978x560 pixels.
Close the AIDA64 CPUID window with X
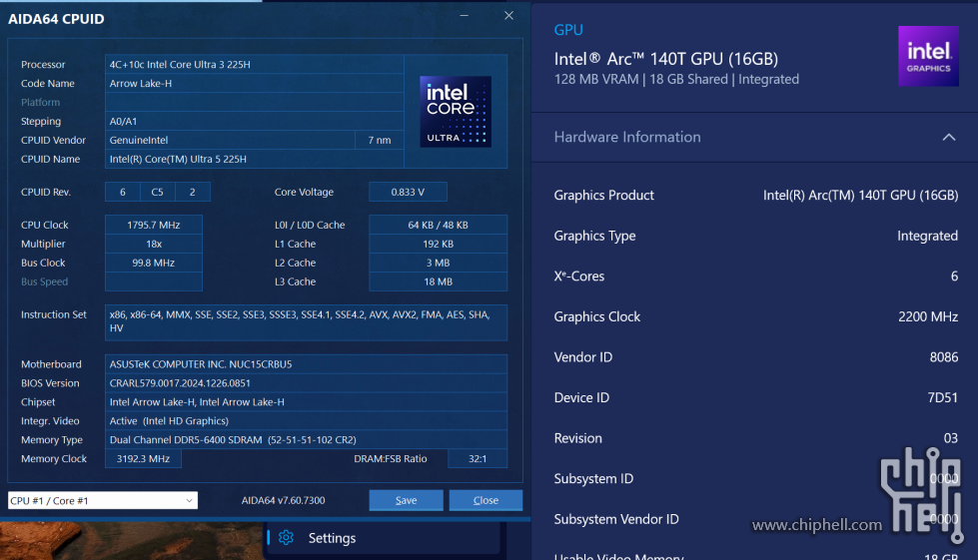coord(508,16)
